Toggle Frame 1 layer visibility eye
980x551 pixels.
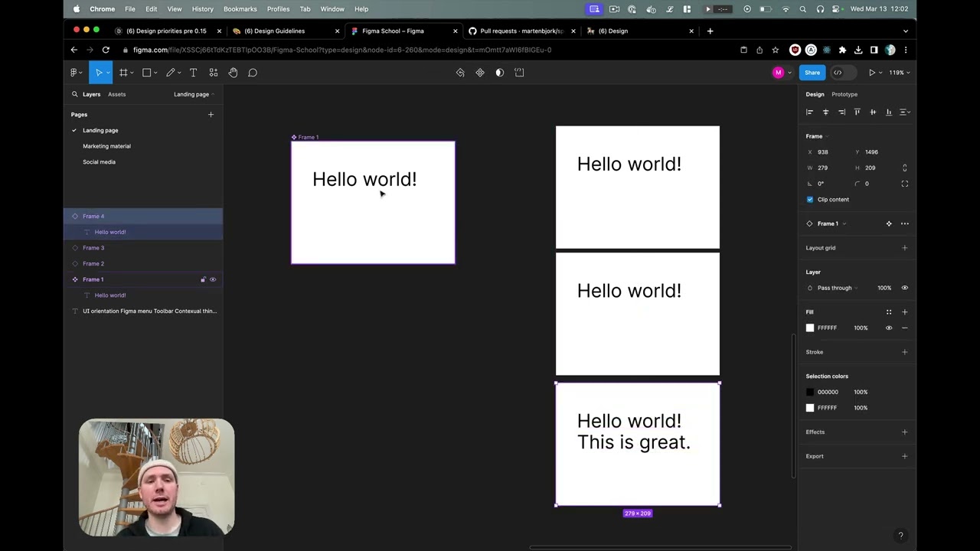click(x=213, y=279)
